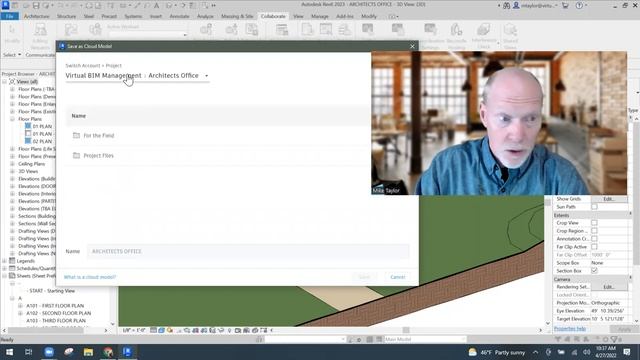Open the Properties help link
The width and height of the screenshot is (640, 360).
click(x=570, y=329)
